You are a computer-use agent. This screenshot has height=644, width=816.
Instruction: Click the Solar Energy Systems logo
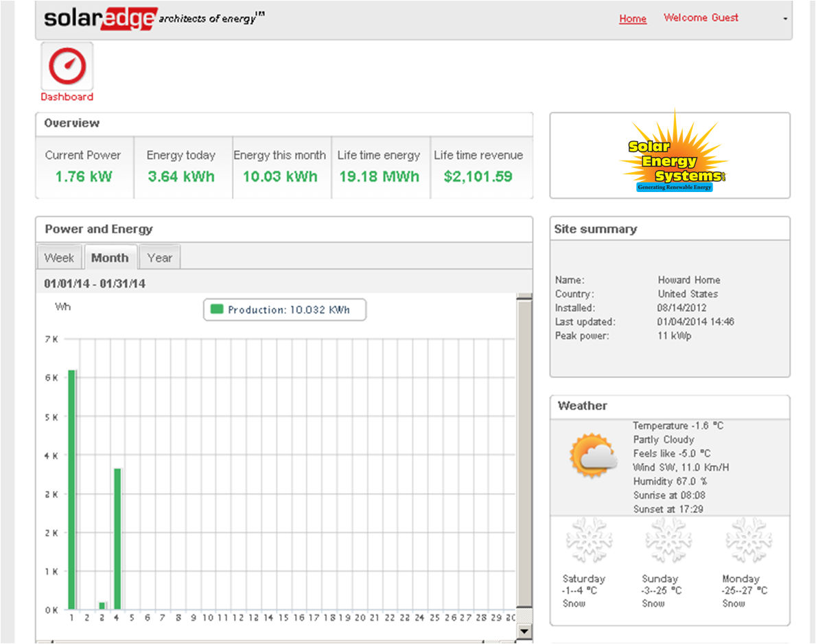(x=673, y=156)
